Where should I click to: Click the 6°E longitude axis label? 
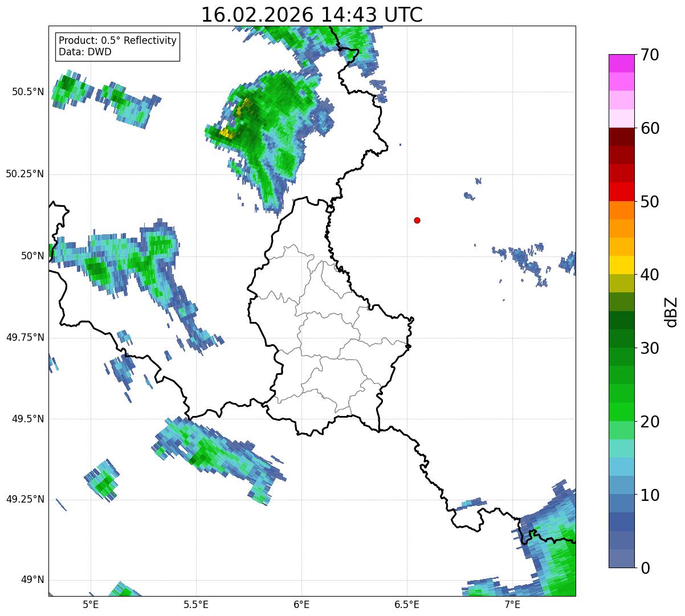point(301,604)
